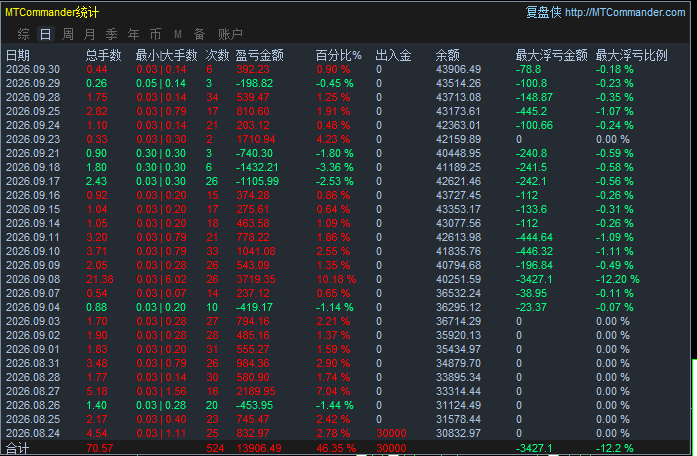The image size is (697, 456).
Task: Open the M tab
Action: [x=178, y=34]
